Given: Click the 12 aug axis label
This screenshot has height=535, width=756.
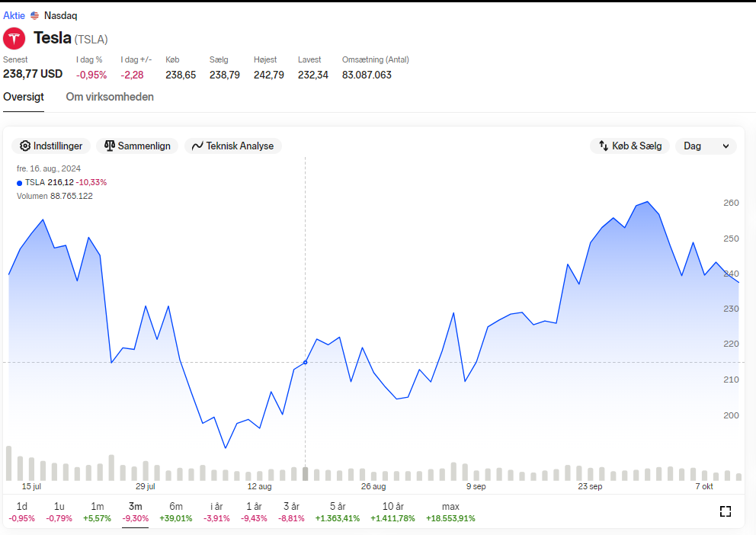Looking at the screenshot, I should point(259,486).
